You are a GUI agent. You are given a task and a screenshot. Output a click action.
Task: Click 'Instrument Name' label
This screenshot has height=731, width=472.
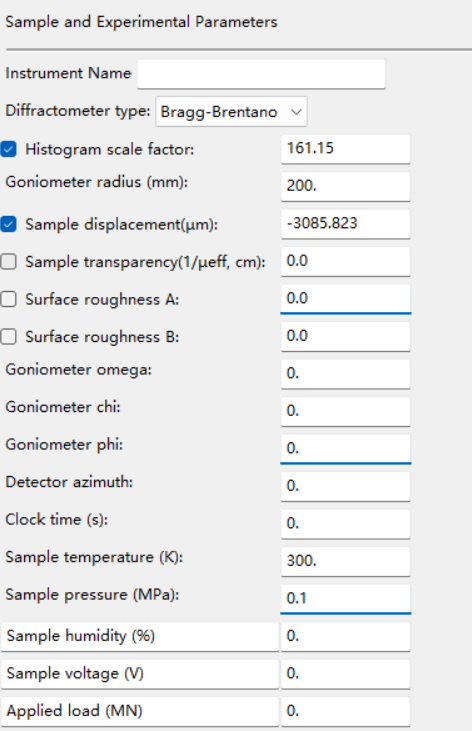[68, 73]
